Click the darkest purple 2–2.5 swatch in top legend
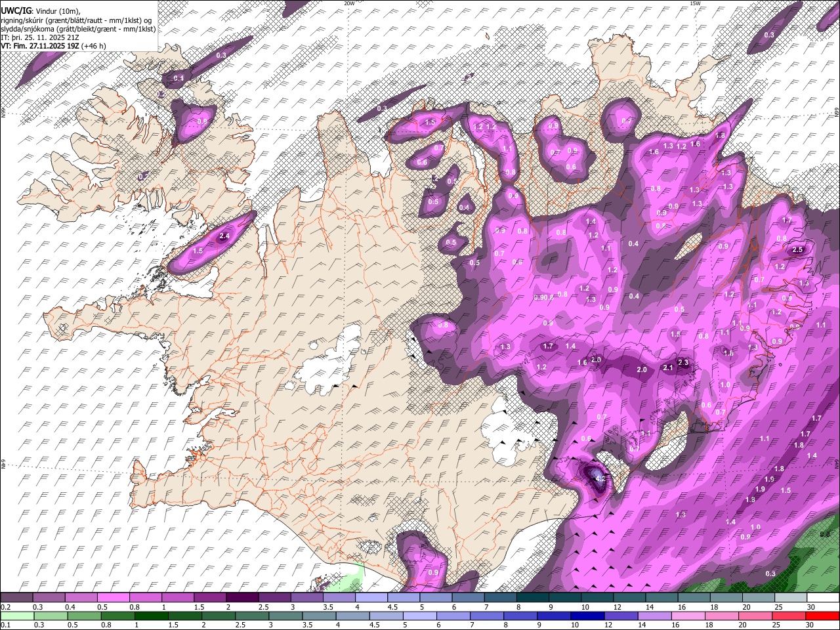Screen dimensions: 840x630 click(x=241, y=598)
